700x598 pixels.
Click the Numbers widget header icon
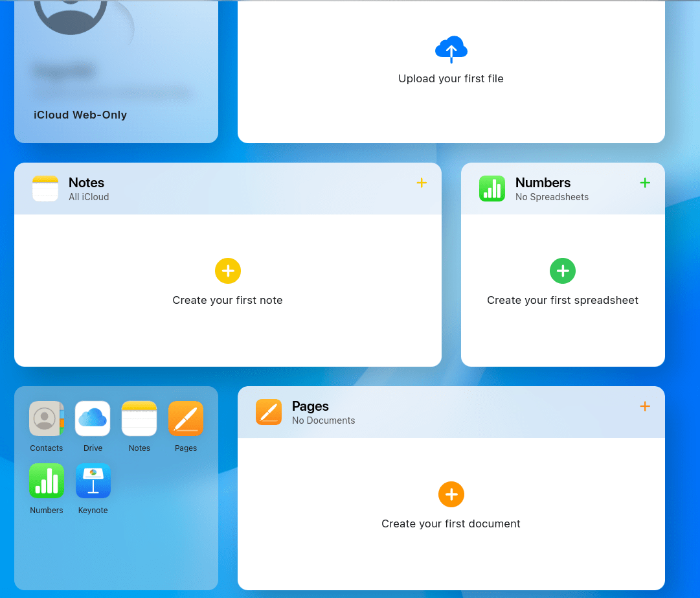pos(492,189)
